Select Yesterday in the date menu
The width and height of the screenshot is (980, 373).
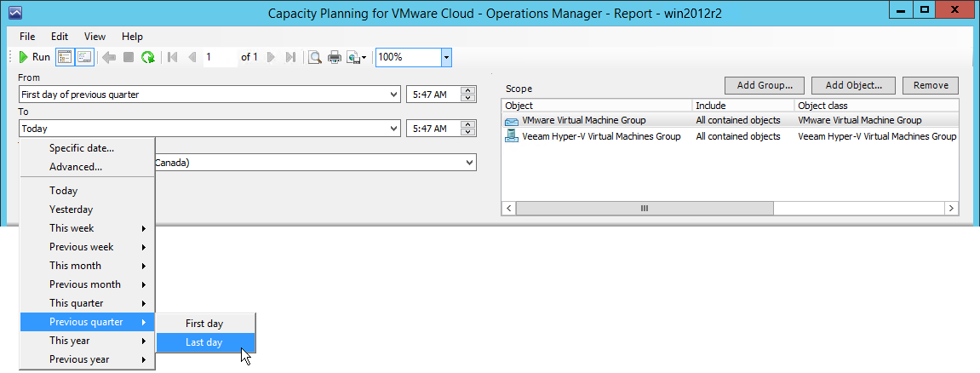click(88, 209)
